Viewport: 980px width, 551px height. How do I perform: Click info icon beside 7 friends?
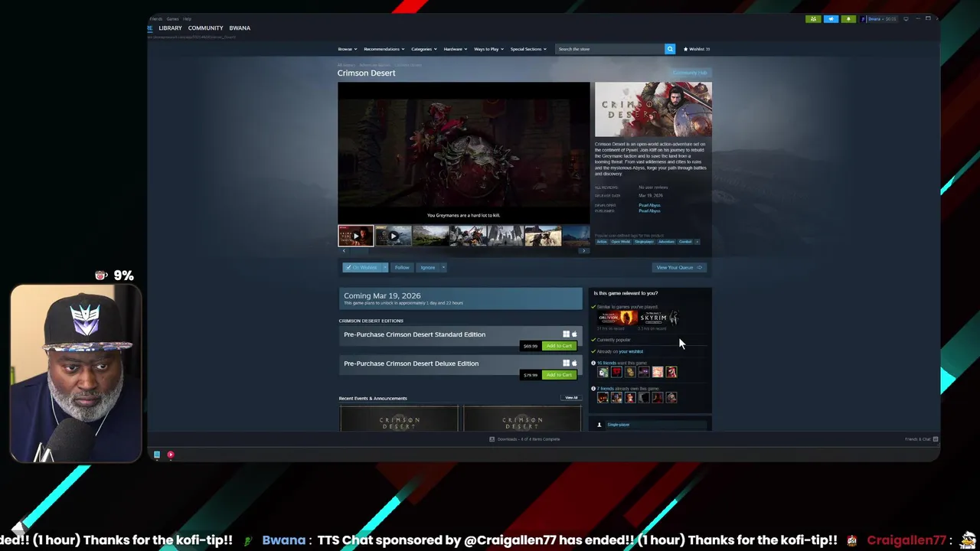pos(593,389)
